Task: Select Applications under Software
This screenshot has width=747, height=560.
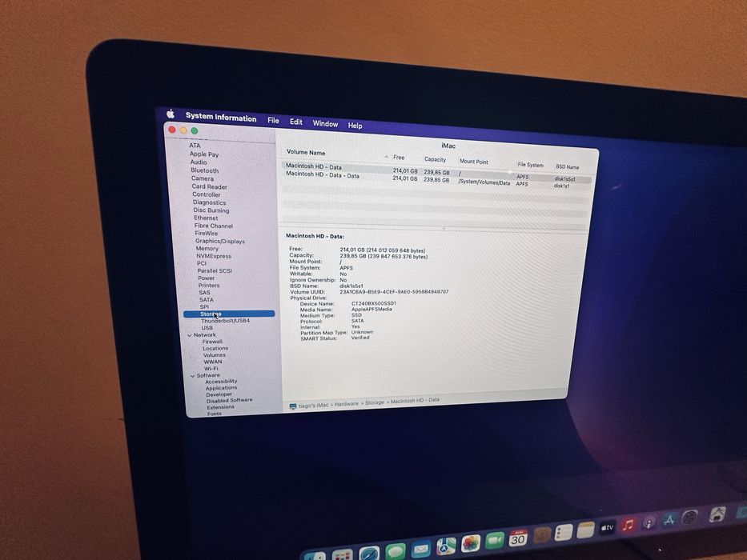Action: [x=221, y=388]
